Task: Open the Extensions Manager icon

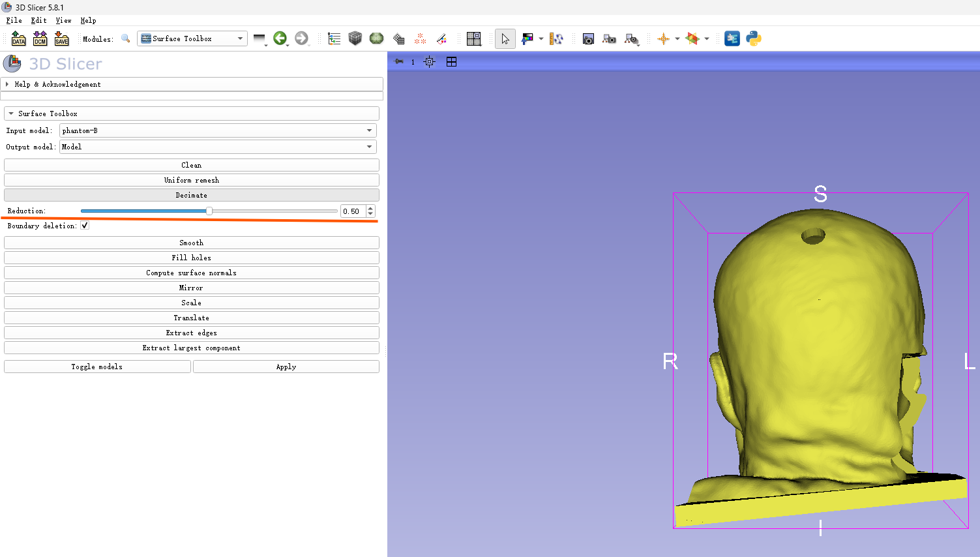Action: coord(732,38)
